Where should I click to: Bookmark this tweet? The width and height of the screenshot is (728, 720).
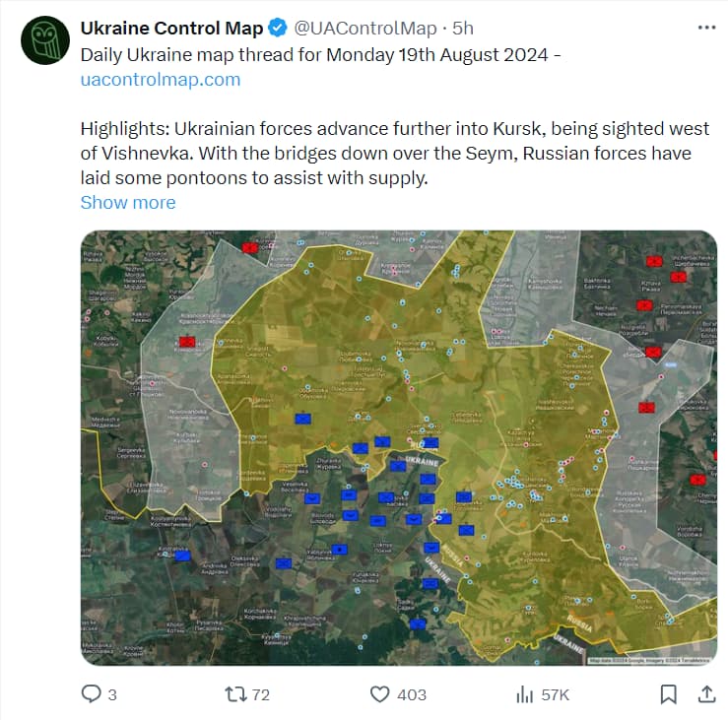[x=668, y=694]
